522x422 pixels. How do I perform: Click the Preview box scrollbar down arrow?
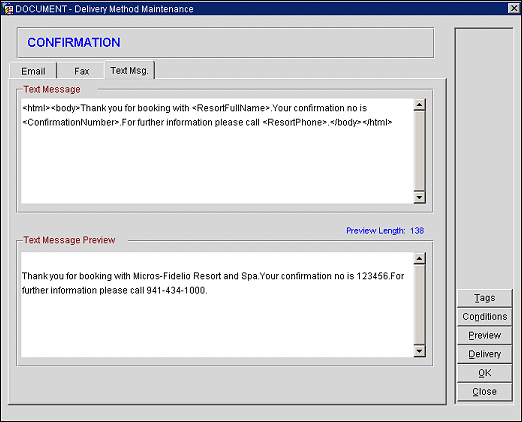(419, 351)
